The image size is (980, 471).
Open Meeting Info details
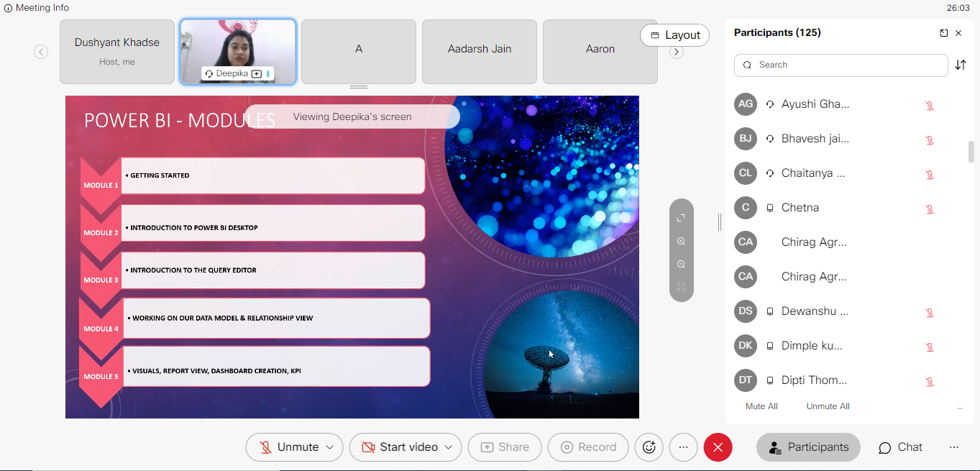coord(36,8)
